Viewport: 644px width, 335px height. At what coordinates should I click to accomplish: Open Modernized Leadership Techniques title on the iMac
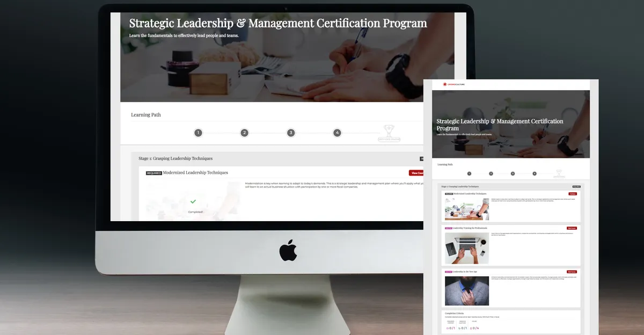tap(195, 173)
